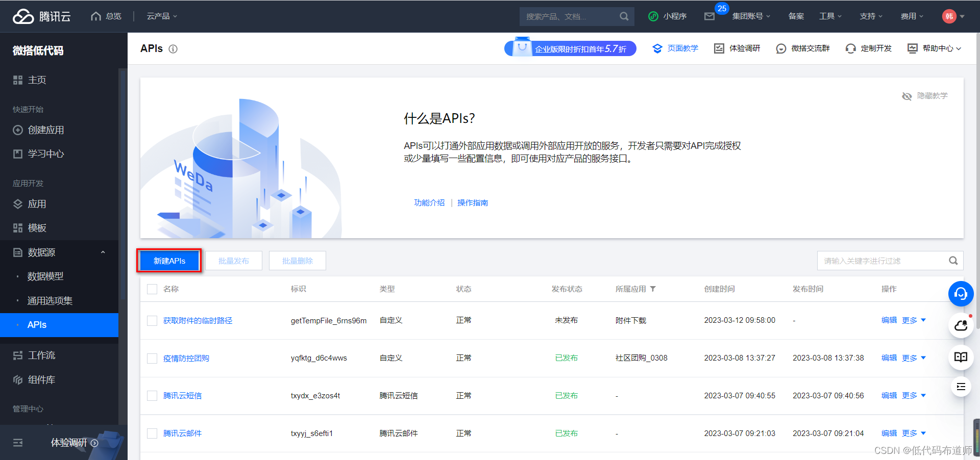
Task: Open the list floating button
Action: point(961,387)
